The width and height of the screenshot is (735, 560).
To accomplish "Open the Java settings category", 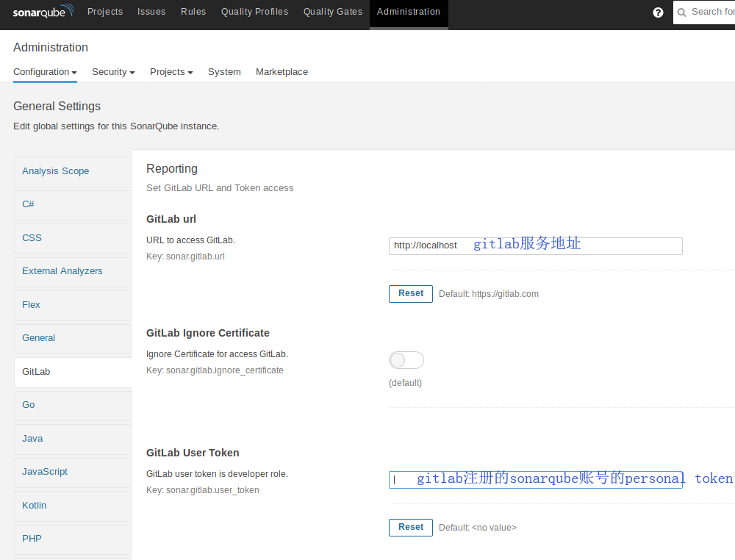I will point(32,438).
